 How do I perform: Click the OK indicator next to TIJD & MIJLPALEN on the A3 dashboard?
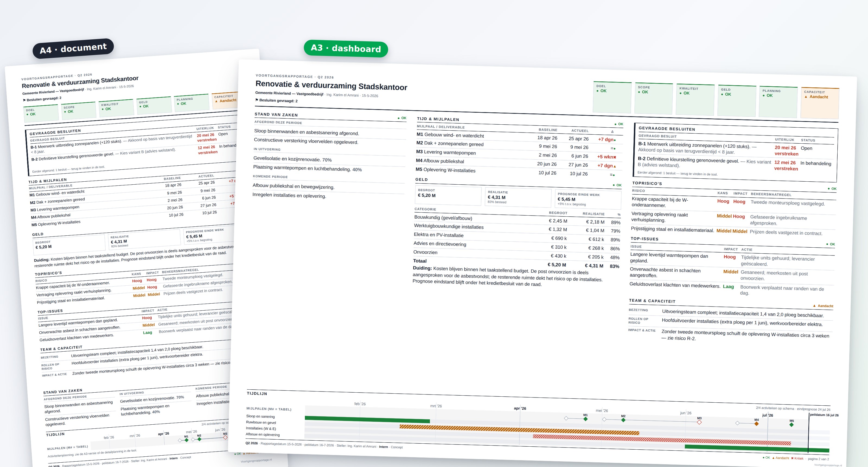pyautogui.click(x=619, y=124)
